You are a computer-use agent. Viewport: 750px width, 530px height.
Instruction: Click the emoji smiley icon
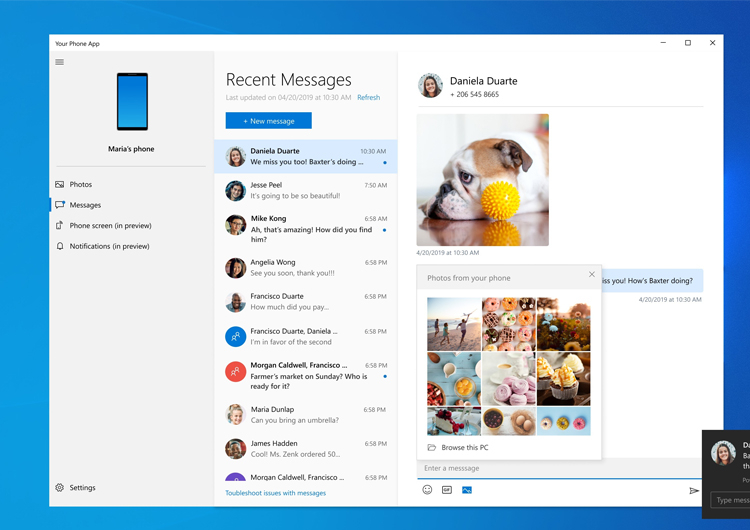427,490
